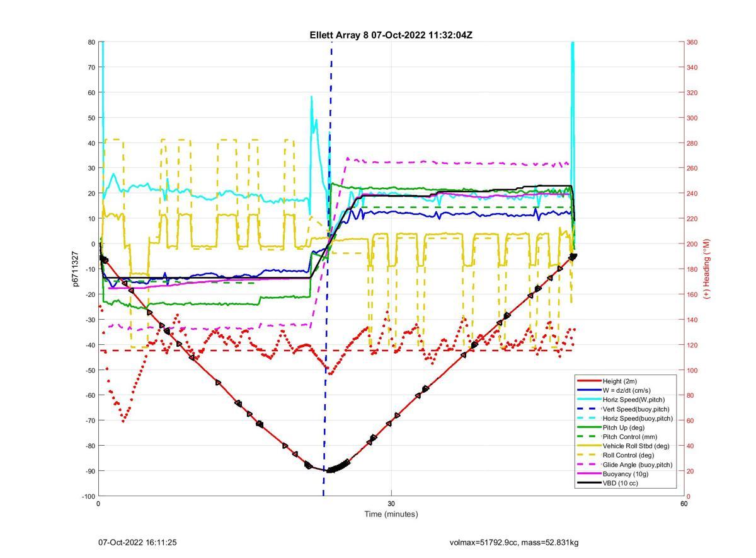756x558 pixels.
Task: Click the '200' heading axis tick label
Action: pos(692,244)
